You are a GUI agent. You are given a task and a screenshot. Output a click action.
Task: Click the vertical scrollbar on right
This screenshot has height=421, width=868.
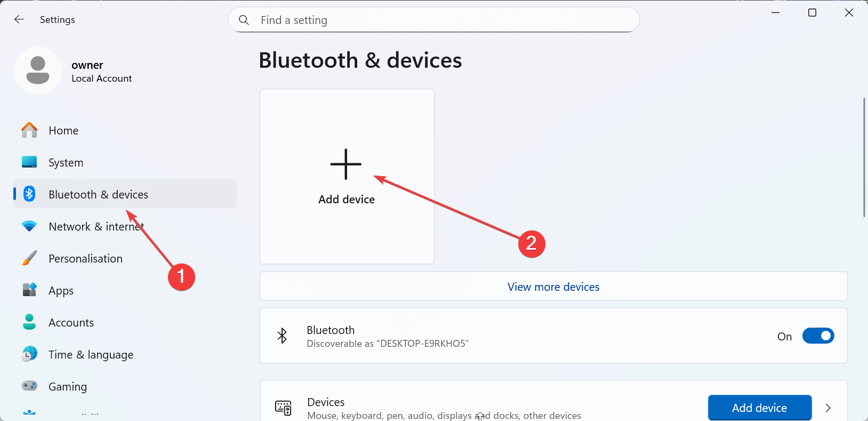pyautogui.click(x=864, y=157)
